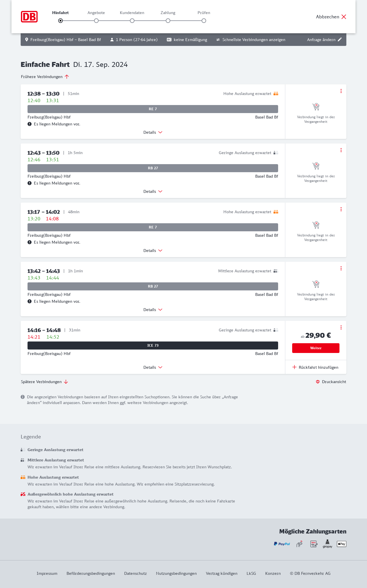
Task: Load Frühere Verbindungen
Action: click(45, 77)
